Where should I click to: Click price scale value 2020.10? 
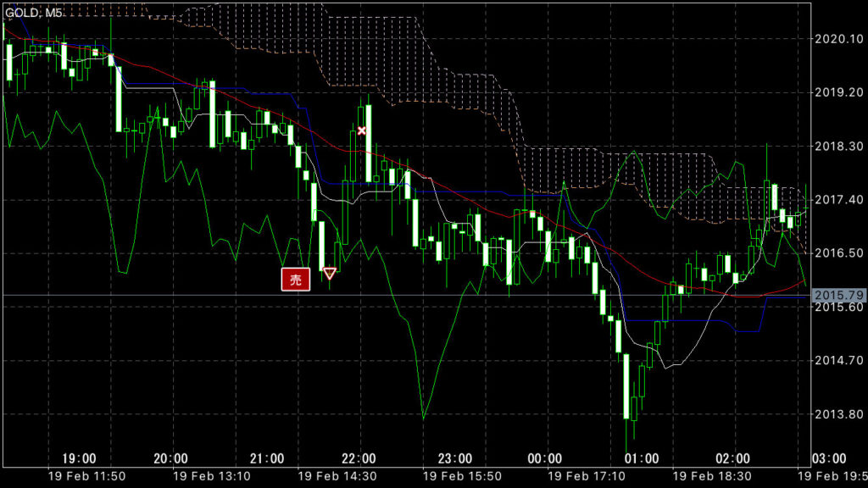pos(838,39)
